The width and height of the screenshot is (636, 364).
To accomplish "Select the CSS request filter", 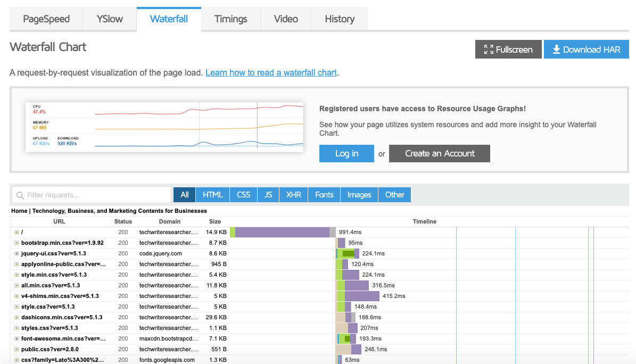I will (243, 194).
